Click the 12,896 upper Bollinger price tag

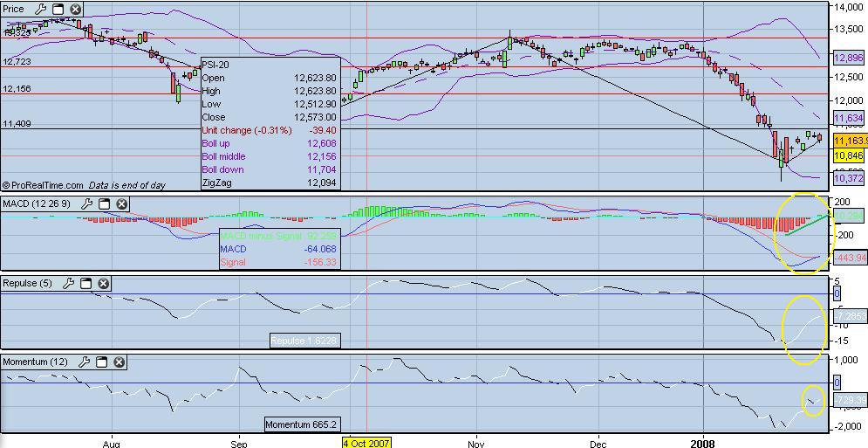848,58
